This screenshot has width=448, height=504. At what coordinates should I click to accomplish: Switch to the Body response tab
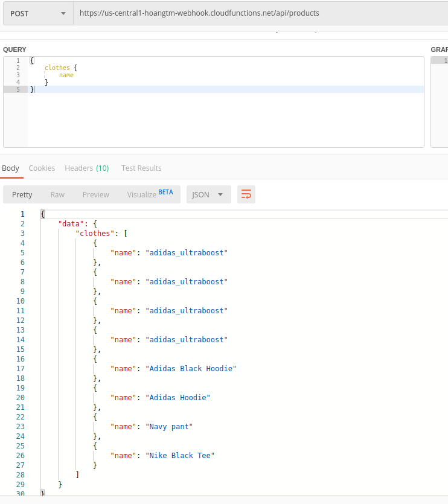(11, 168)
